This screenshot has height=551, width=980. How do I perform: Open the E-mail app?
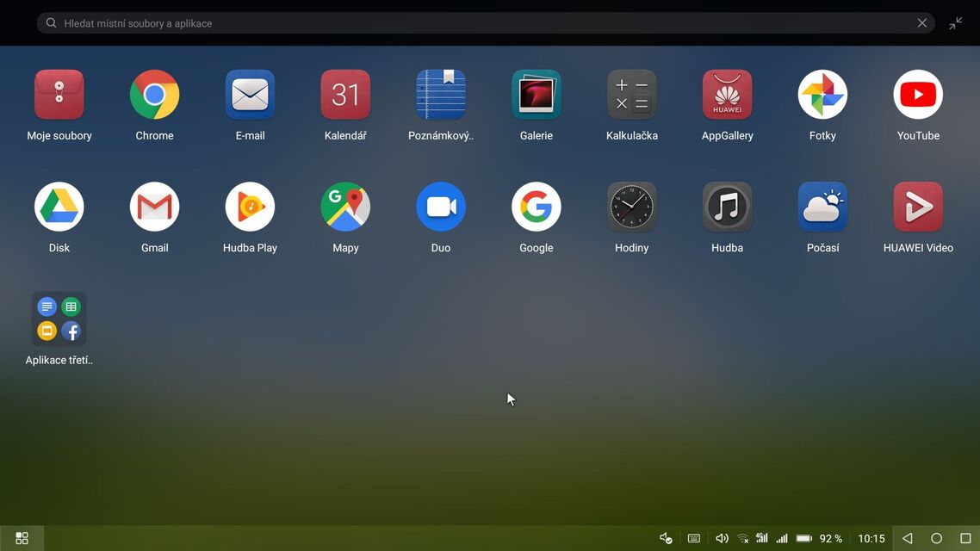pos(250,95)
